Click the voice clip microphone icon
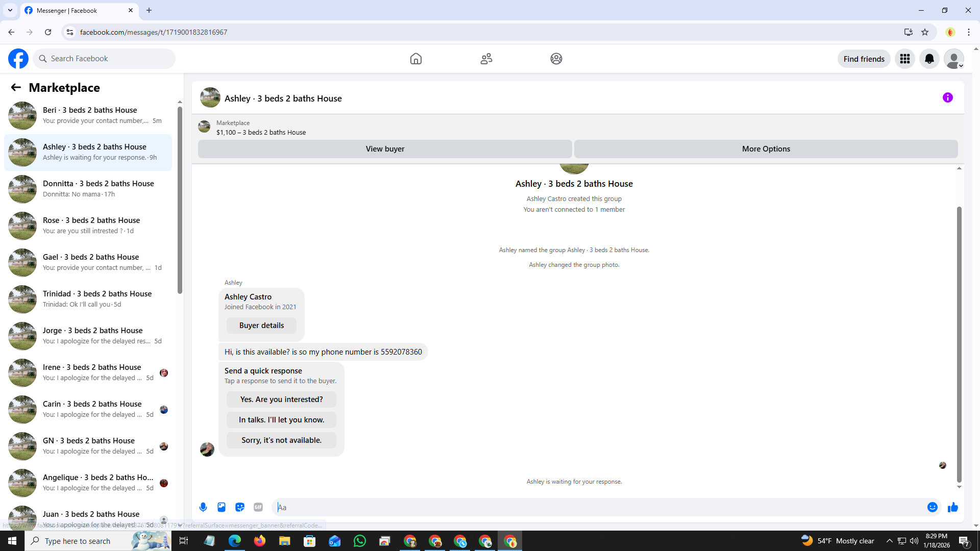The image size is (980, 551). pyautogui.click(x=203, y=507)
